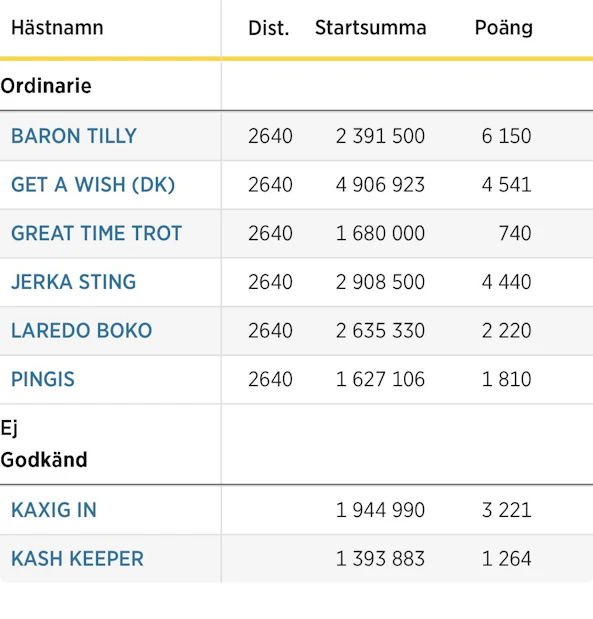Click the Poäng column header
593x619 pixels.
(x=504, y=28)
